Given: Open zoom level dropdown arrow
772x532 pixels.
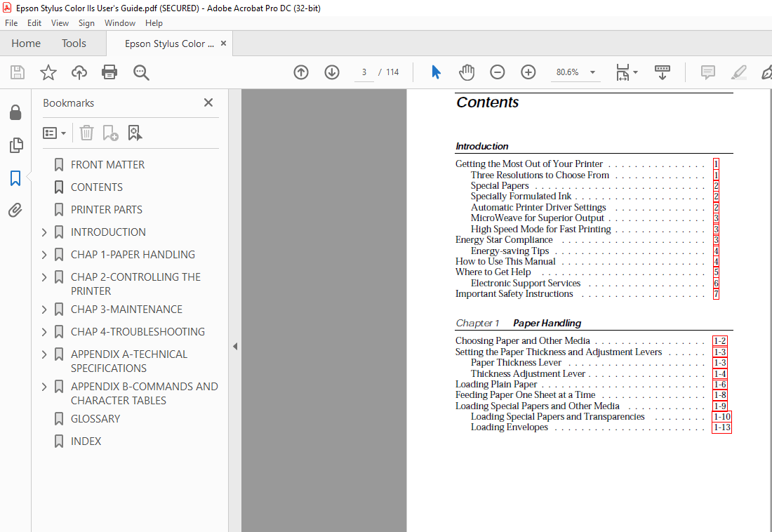Looking at the screenshot, I should (593, 72).
